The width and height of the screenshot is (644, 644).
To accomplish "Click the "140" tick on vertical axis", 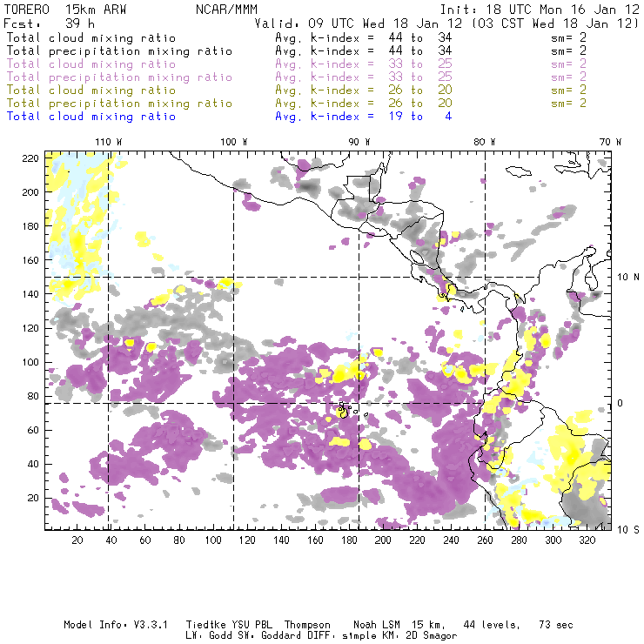I will click(30, 294).
